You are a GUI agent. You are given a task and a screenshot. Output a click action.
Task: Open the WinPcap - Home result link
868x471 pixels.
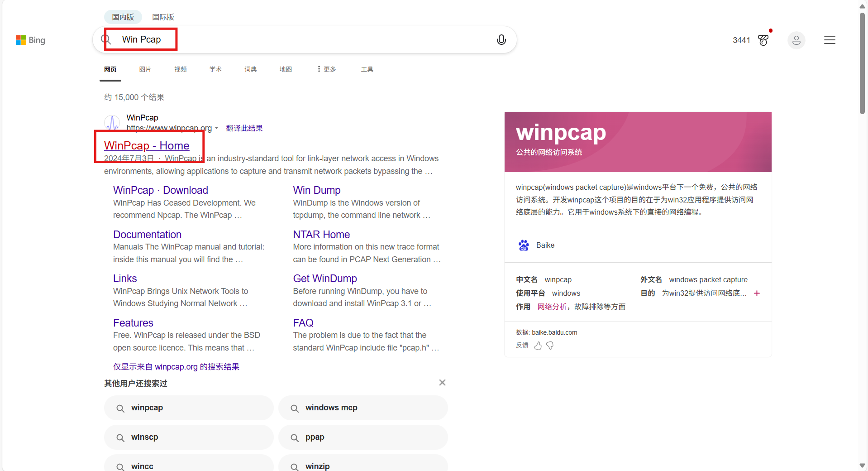point(147,145)
